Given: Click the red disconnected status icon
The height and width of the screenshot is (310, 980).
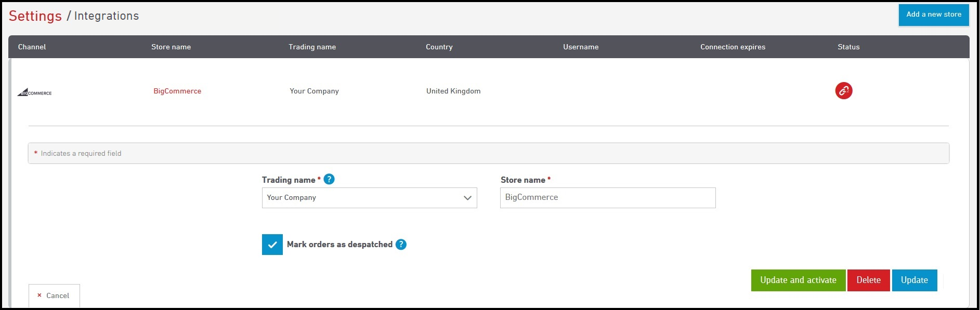Looking at the screenshot, I should coord(843,91).
